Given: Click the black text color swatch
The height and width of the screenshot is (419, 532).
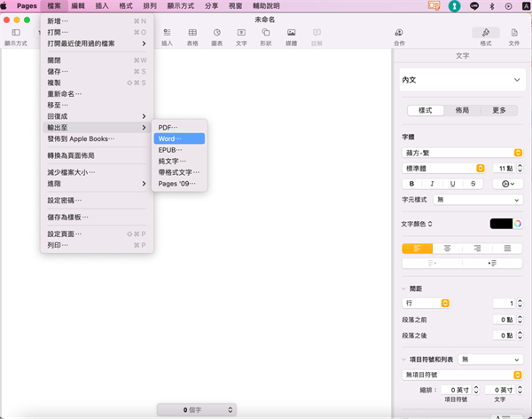Looking at the screenshot, I should (501, 224).
